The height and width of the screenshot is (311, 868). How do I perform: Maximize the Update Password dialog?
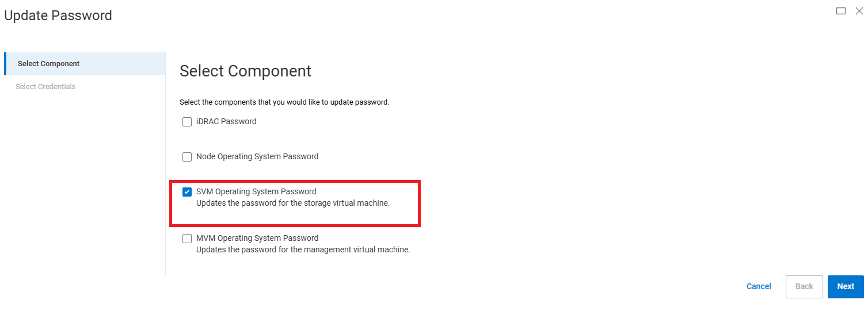pos(841,11)
